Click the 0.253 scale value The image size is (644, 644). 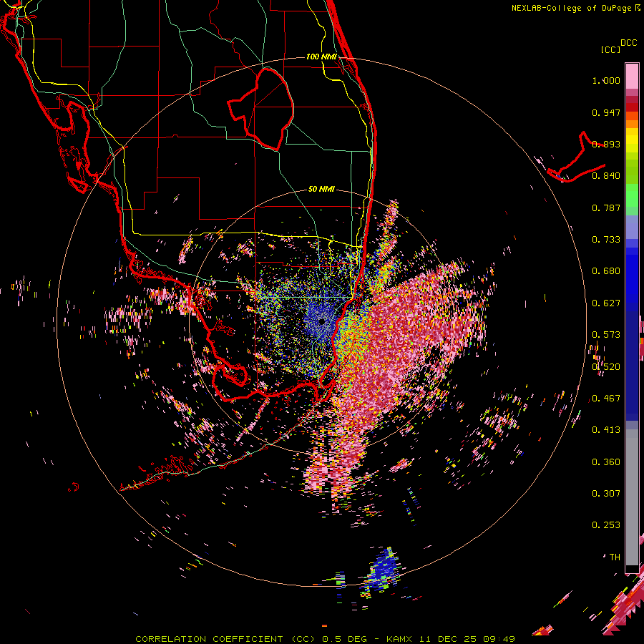click(x=606, y=525)
